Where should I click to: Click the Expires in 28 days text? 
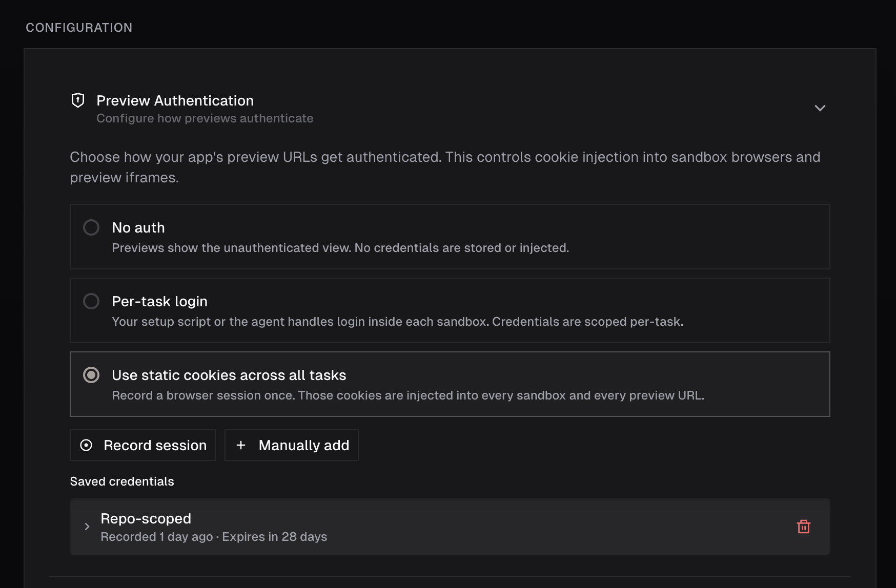click(x=274, y=537)
